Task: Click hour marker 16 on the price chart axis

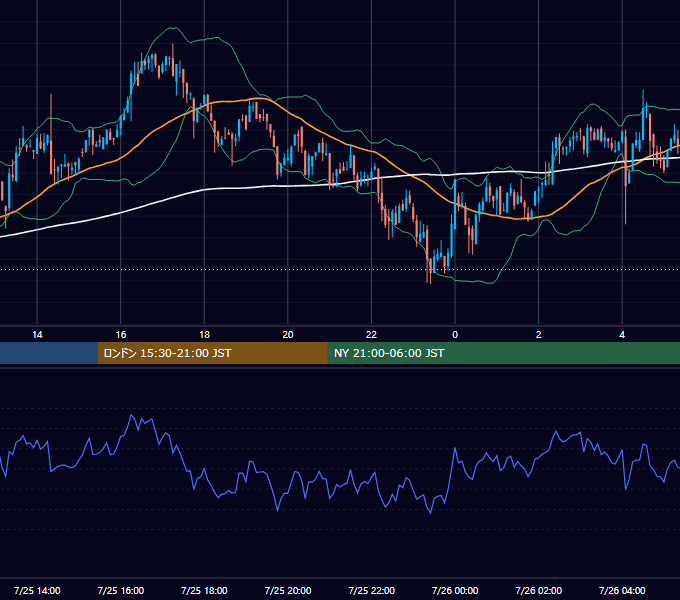Action: click(x=121, y=335)
